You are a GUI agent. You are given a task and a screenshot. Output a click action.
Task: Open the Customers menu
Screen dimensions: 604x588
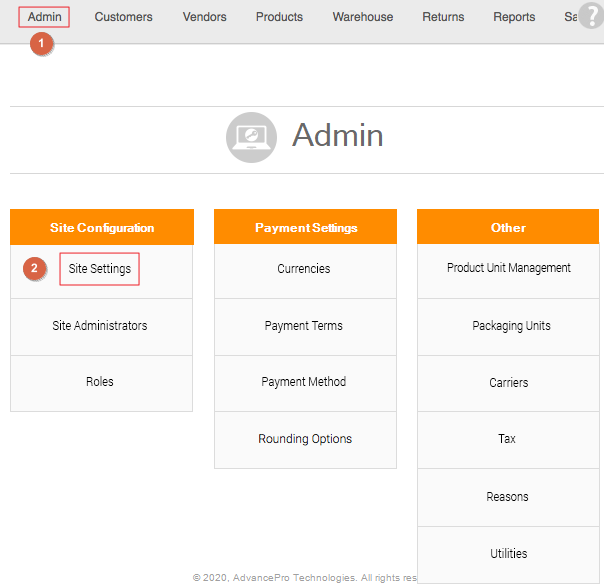point(124,17)
